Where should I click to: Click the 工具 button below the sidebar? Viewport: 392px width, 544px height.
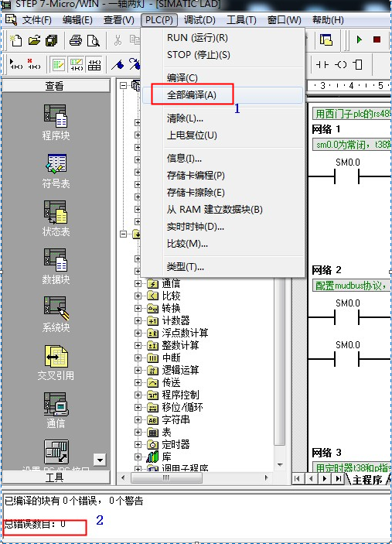click(56, 477)
